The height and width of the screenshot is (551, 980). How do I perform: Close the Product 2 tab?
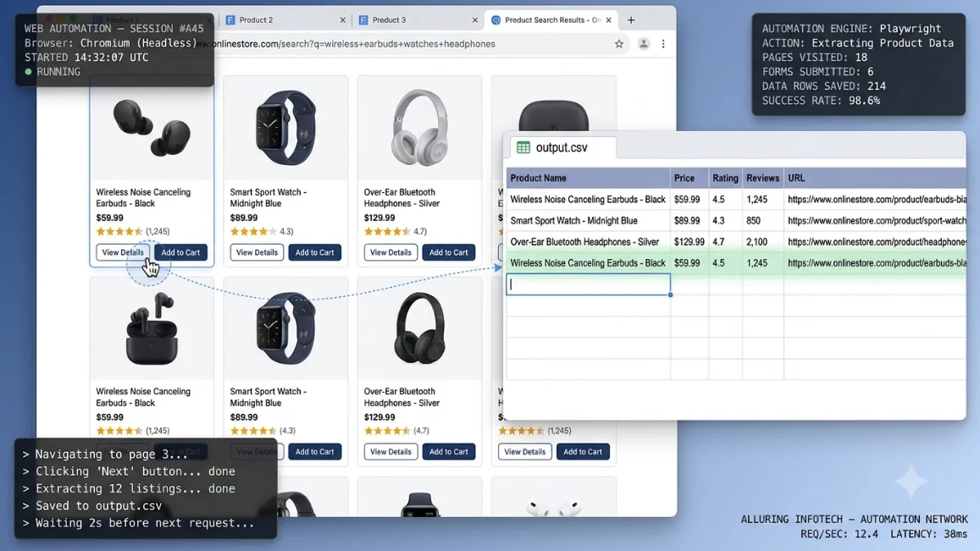342,20
